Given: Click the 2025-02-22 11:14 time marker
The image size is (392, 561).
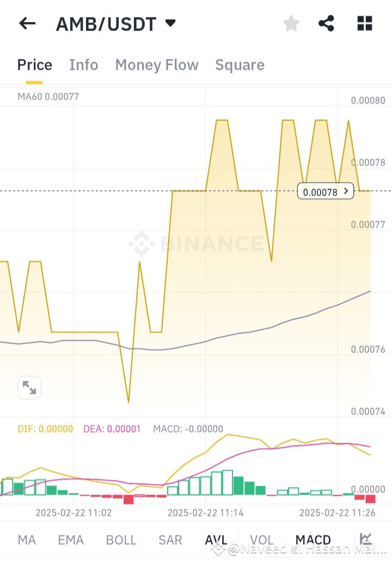Looking at the screenshot, I should tap(206, 513).
